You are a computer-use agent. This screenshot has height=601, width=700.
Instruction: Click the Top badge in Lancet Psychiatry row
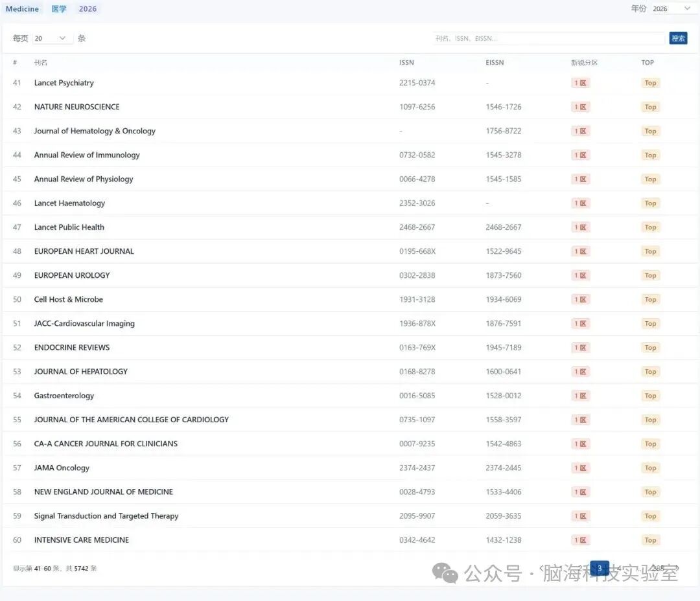pyautogui.click(x=650, y=83)
